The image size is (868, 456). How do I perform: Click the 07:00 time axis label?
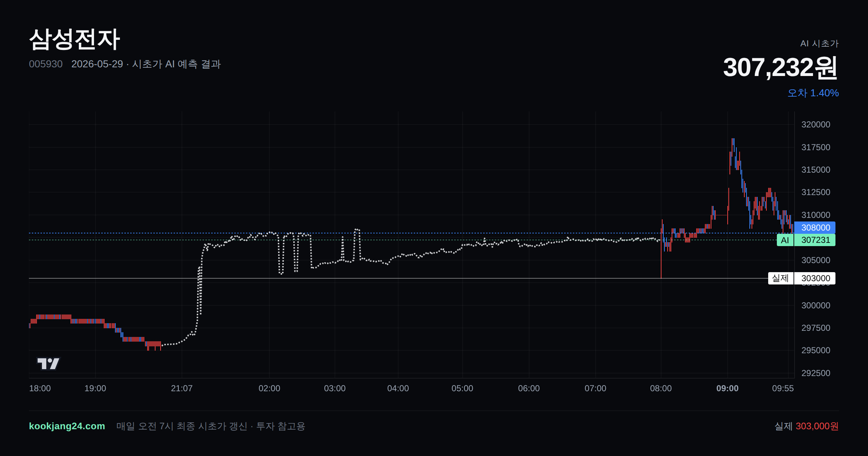pos(595,388)
